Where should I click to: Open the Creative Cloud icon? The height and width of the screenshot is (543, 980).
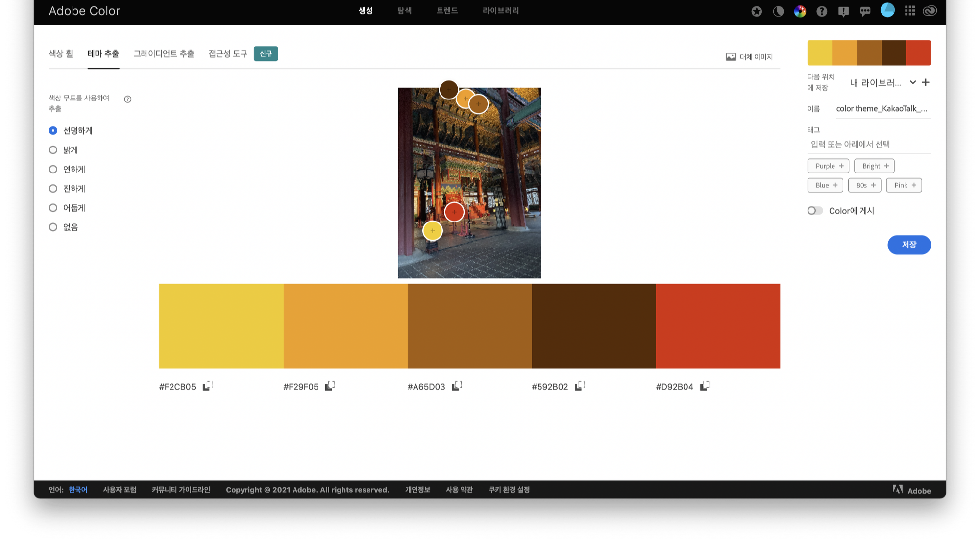(930, 11)
